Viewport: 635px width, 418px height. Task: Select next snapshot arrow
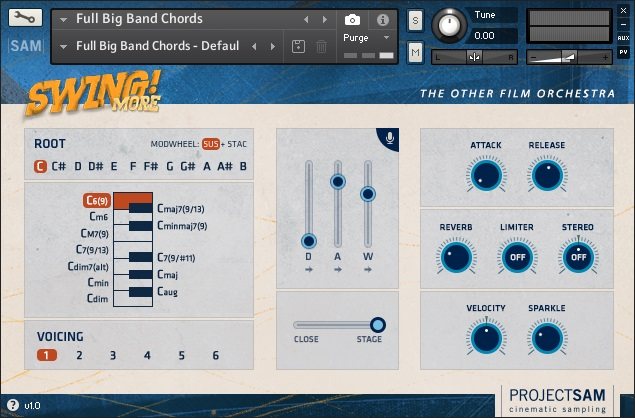click(273, 47)
